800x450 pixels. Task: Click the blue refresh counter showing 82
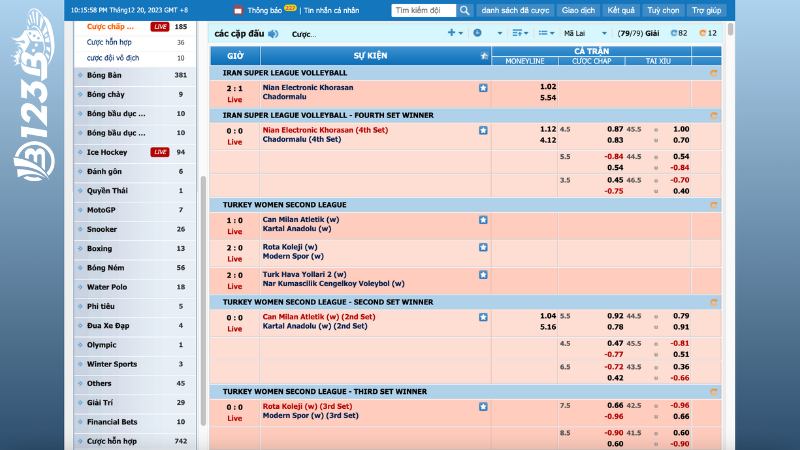(678, 33)
